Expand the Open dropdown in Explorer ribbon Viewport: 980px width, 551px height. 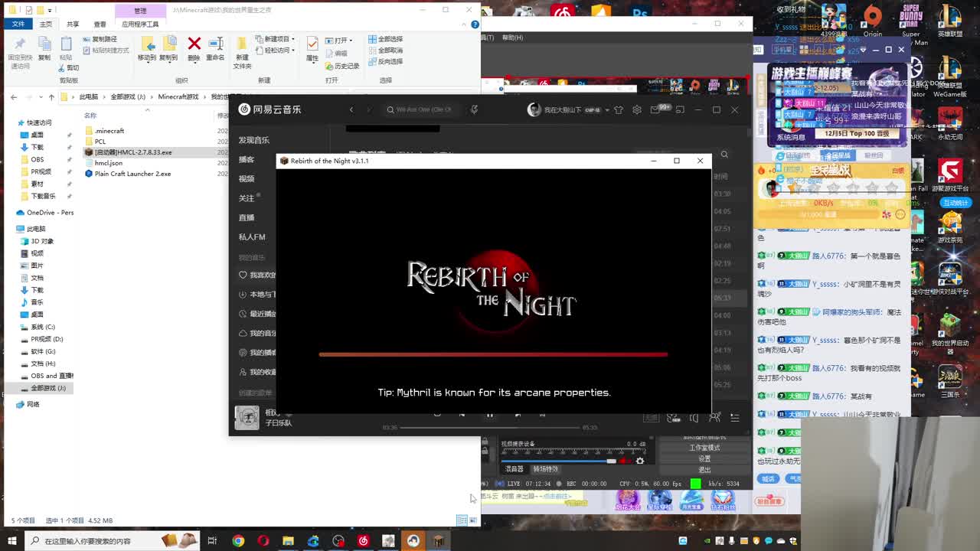coord(338,41)
